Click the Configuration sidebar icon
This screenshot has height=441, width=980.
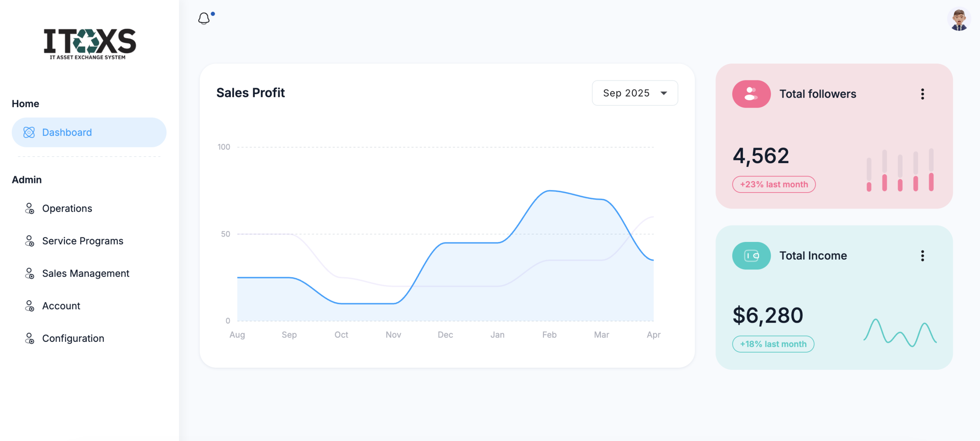(x=29, y=338)
